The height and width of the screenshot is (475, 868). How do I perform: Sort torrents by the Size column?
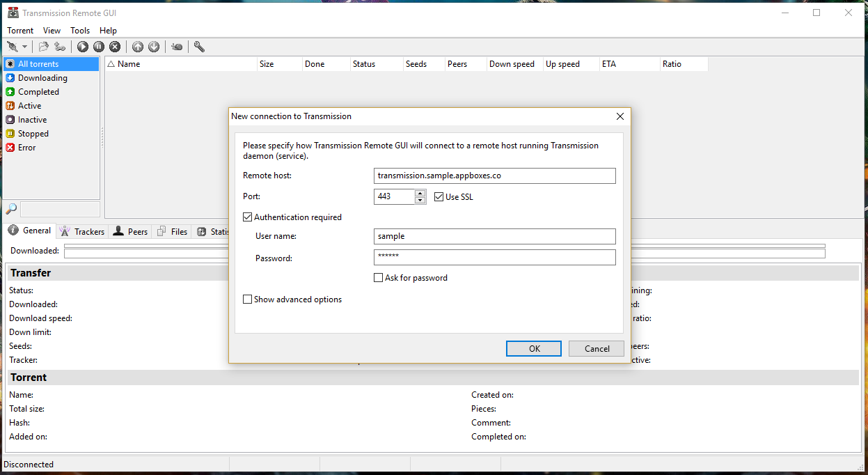point(280,64)
